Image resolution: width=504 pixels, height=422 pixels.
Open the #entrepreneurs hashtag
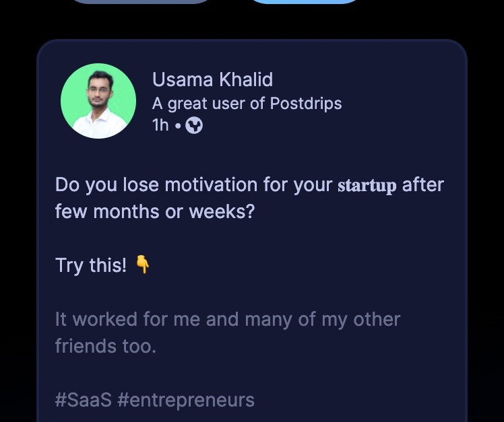(x=186, y=400)
